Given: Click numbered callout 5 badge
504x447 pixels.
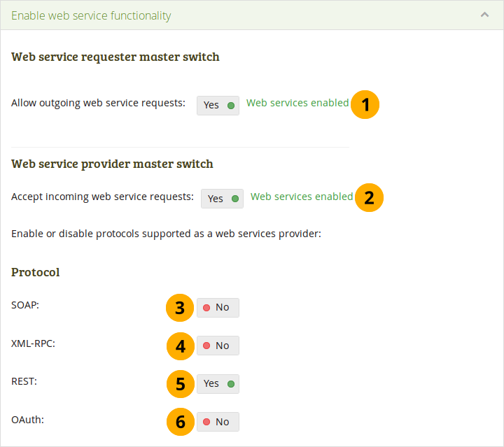Looking at the screenshot, I should click(x=180, y=383).
